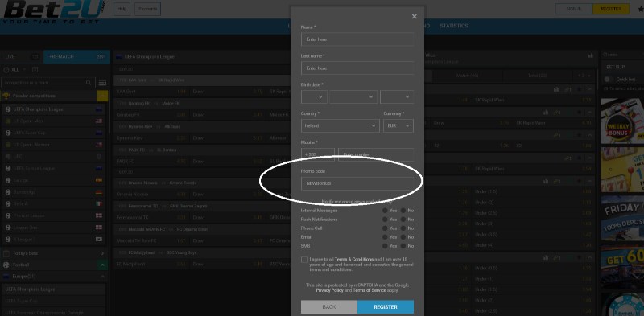Collapse the Europe (21) group

pos(102,277)
